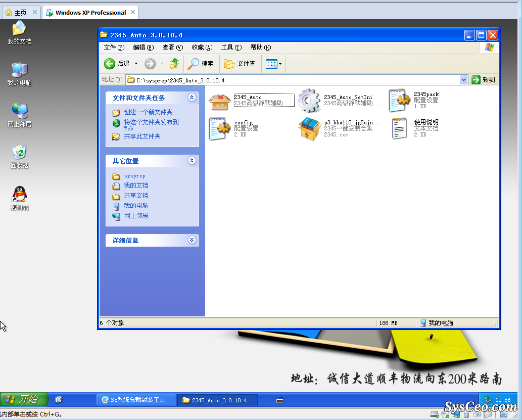Select the 2345pack config file icon
Screen dimensions: 522x420
(399, 100)
